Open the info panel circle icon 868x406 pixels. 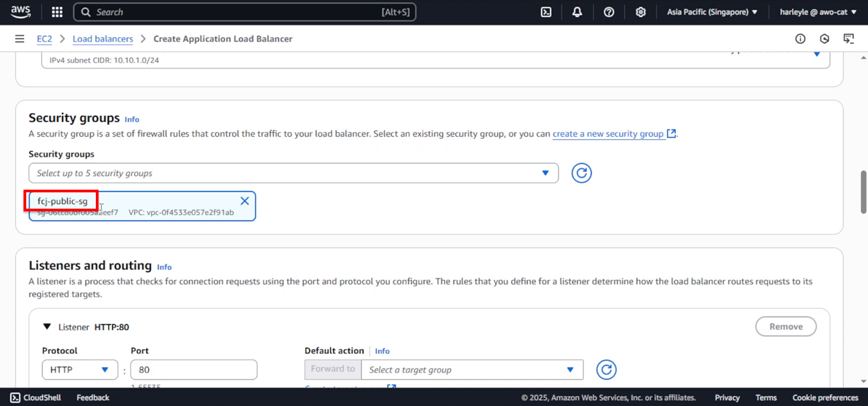click(800, 39)
